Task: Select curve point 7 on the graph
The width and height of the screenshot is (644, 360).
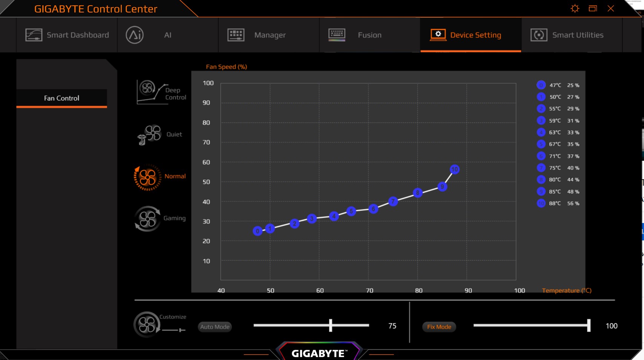Action: coord(393,201)
